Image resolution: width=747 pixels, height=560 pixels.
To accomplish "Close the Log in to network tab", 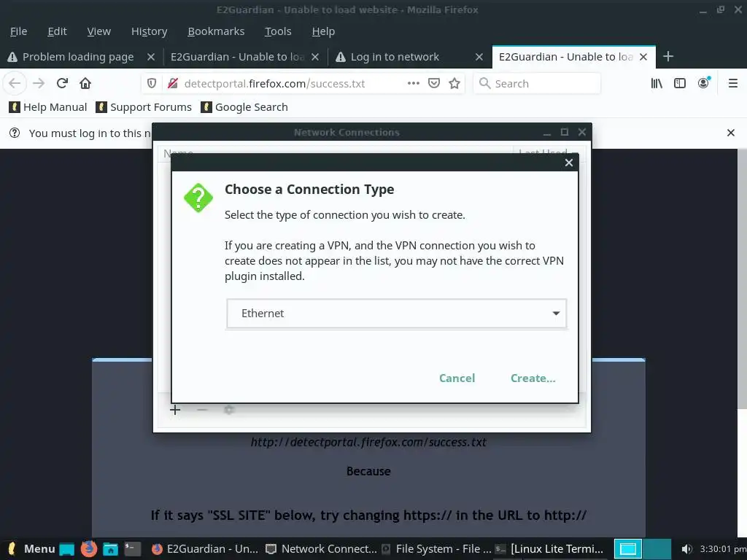I will 479,57.
